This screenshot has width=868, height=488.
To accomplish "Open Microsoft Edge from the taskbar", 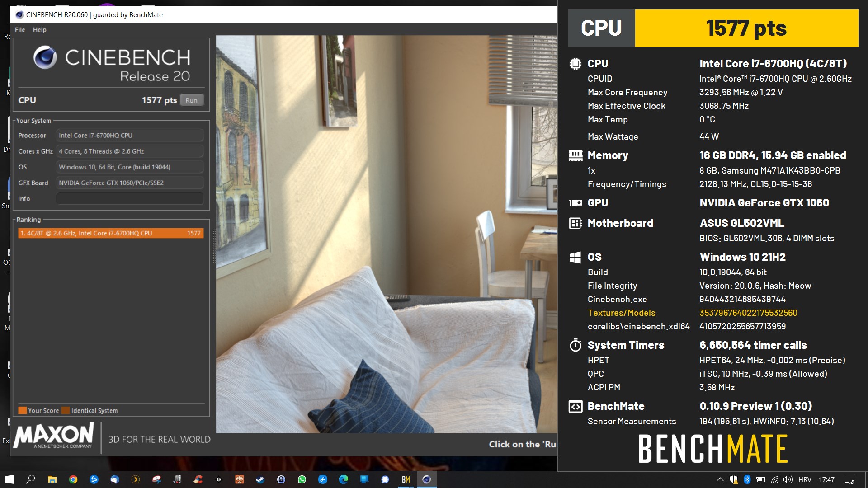I will pos(344,479).
